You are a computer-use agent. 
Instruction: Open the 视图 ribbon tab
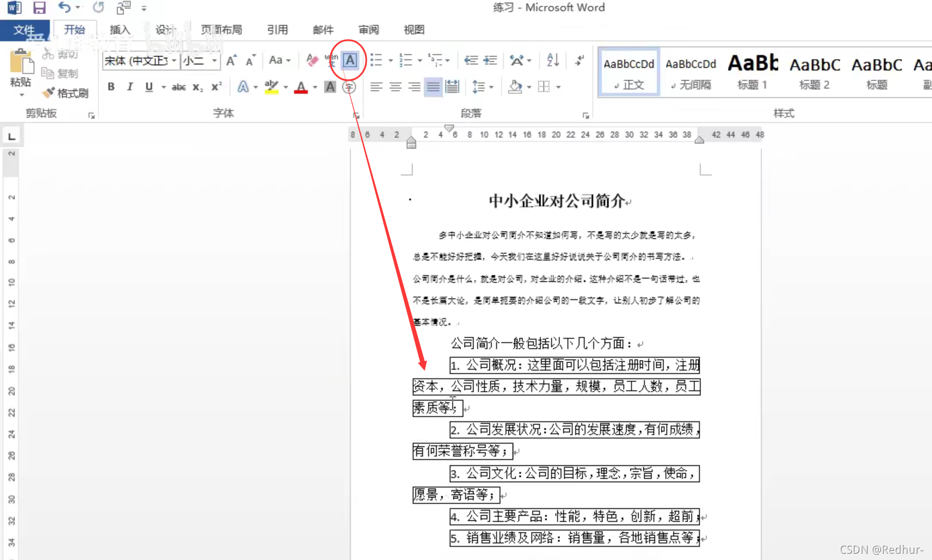point(413,30)
